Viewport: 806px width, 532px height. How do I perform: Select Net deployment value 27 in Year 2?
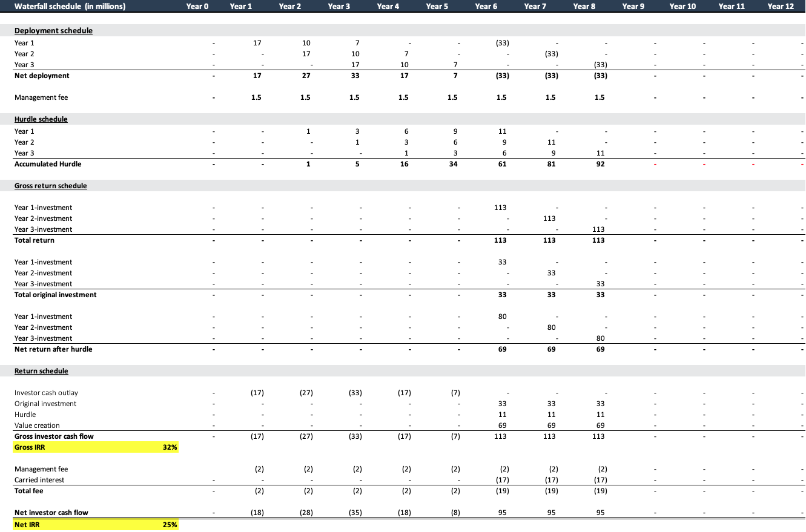click(x=305, y=76)
